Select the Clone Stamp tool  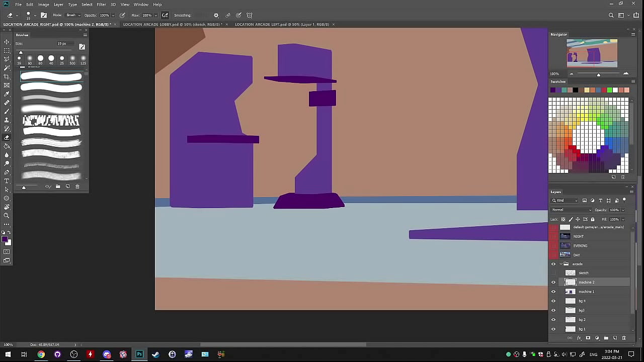(7, 120)
